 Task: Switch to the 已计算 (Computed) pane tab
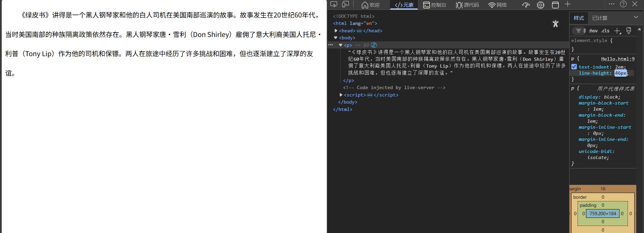click(600, 18)
